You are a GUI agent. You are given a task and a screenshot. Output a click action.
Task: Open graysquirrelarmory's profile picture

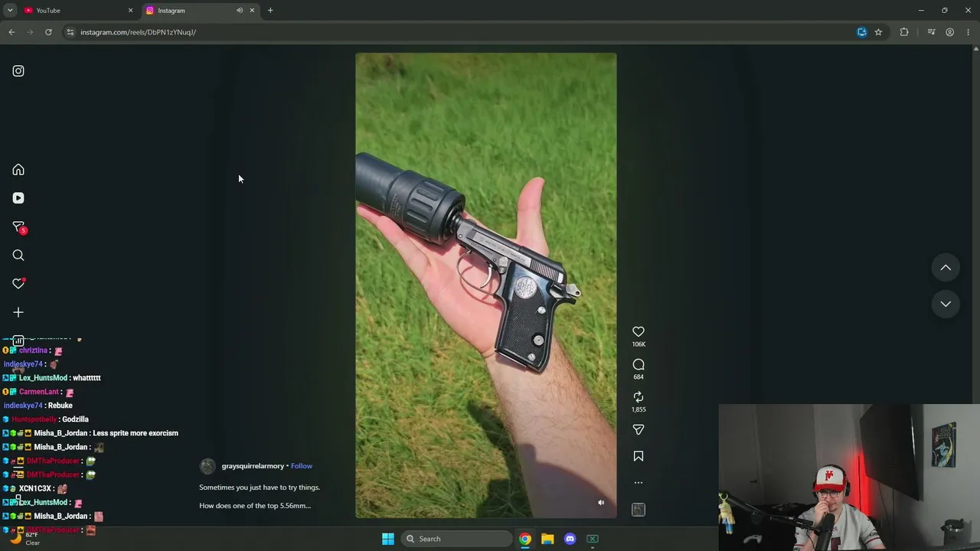point(207,467)
